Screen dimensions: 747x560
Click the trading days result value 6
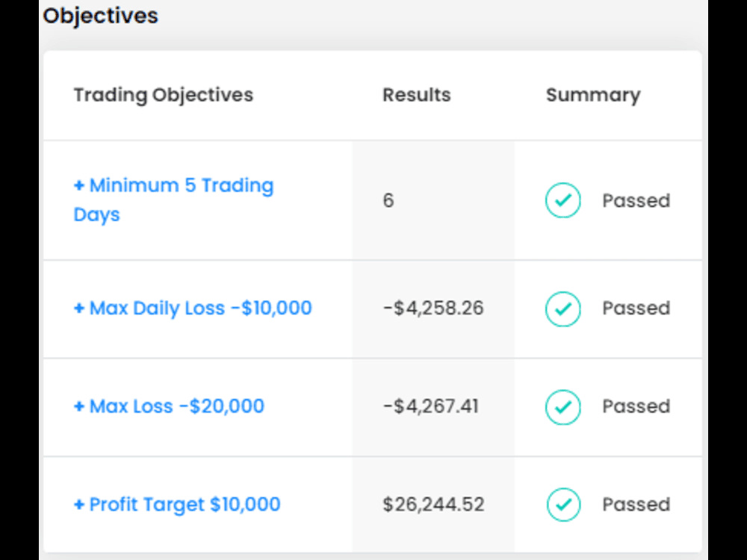pyautogui.click(x=388, y=200)
